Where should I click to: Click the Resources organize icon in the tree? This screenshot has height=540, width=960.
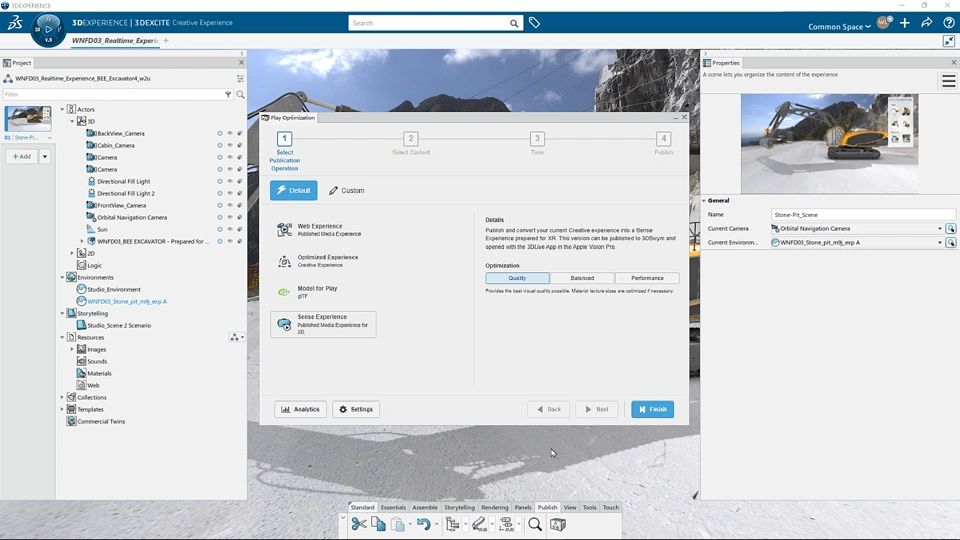[236, 337]
